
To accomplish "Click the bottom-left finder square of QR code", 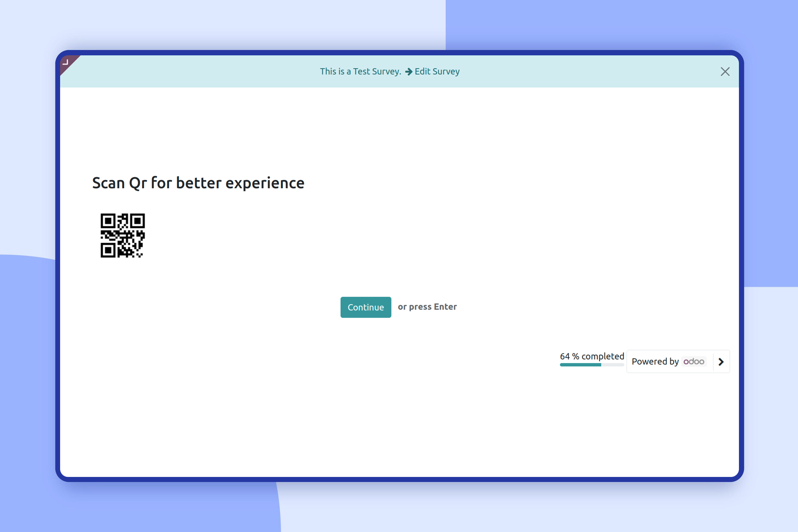I will click(108, 250).
